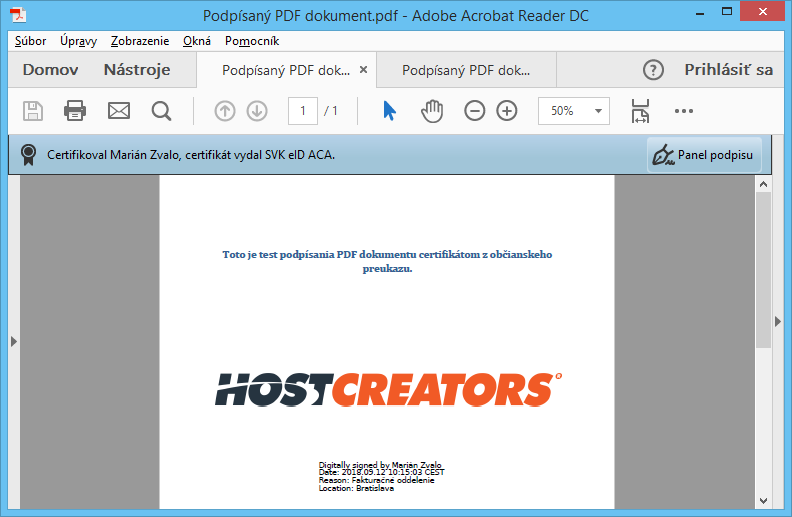Switch to the Nástroje tab
792x517 pixels.
[x=137, y=70]
